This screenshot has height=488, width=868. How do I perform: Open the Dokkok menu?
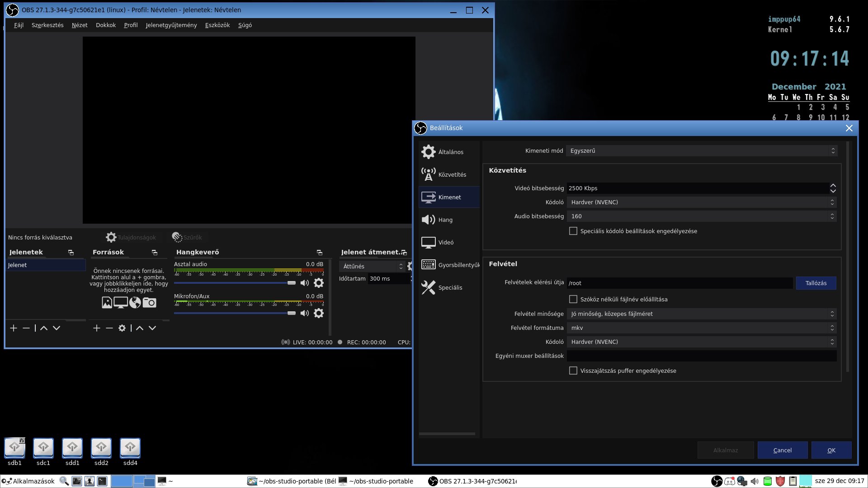click(106, 25)
